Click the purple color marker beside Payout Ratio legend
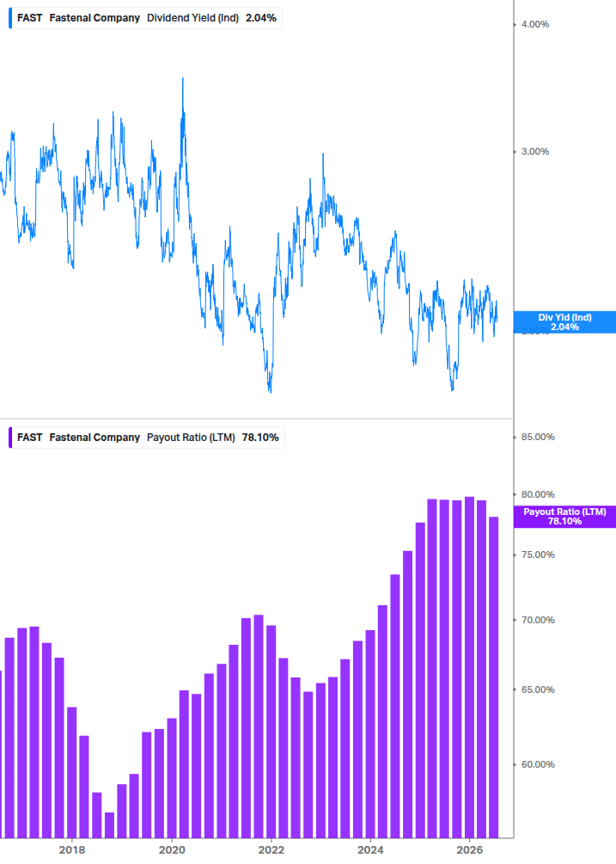 tap(10, 438)
